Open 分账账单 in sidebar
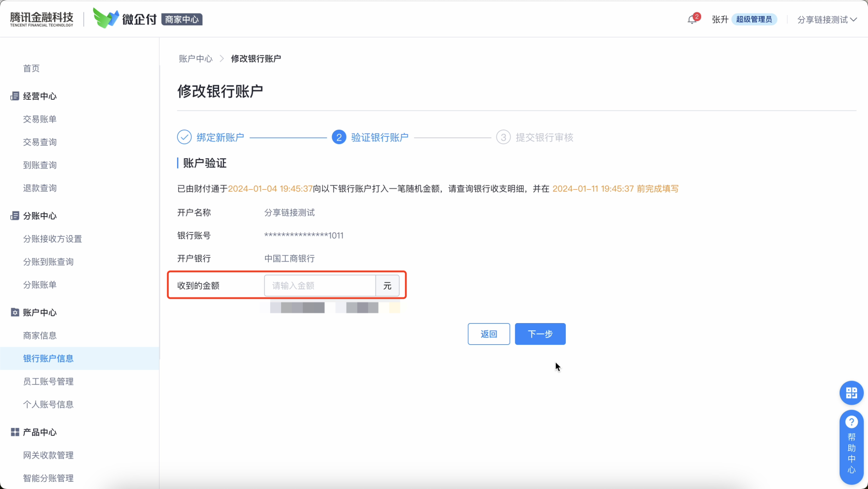 [x=40, y=285]
